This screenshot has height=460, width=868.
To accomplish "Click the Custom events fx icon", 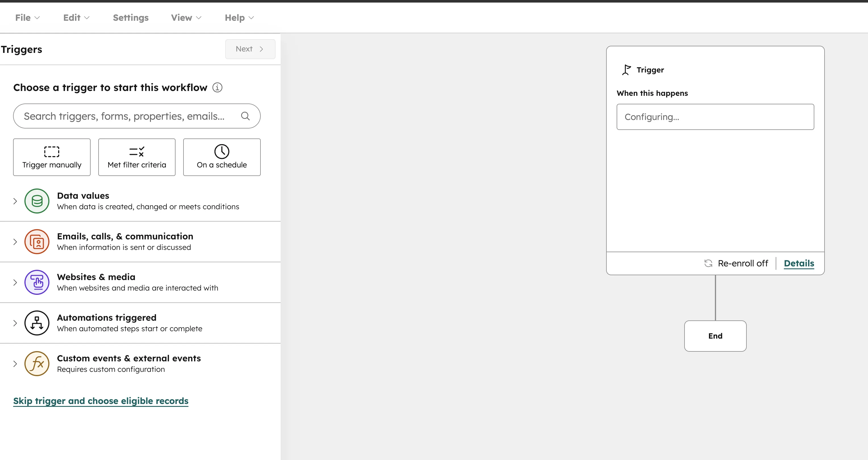I will [37, 364].
